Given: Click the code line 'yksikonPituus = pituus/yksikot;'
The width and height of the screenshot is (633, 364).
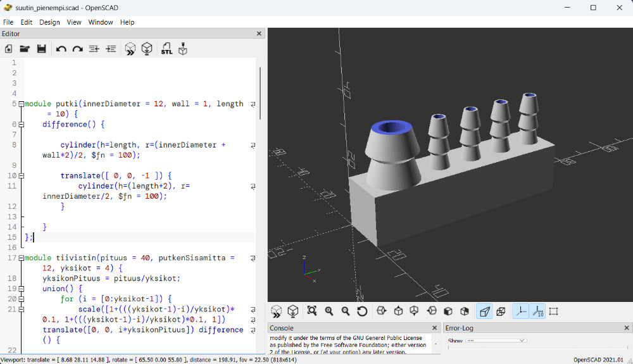Looking at the screenshot, I should click(x=111, y=279).
